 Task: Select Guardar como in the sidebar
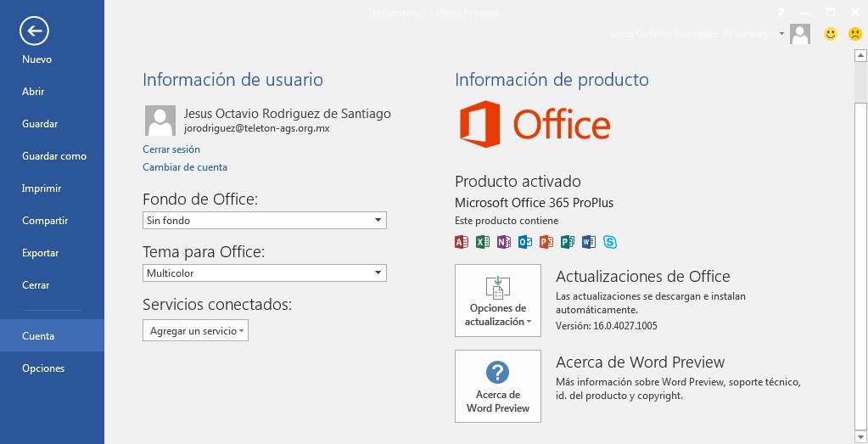pos(54,156)
